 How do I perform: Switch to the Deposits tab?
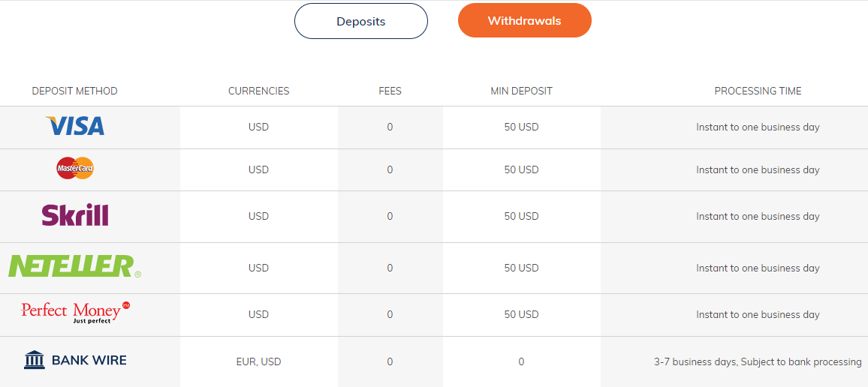pos(361,22)
